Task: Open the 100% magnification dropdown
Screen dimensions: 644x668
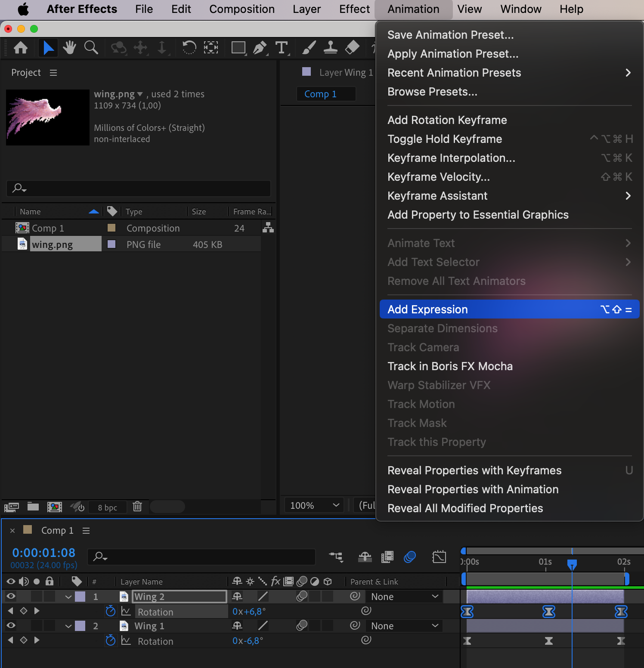Action: (x=314, y=505)
